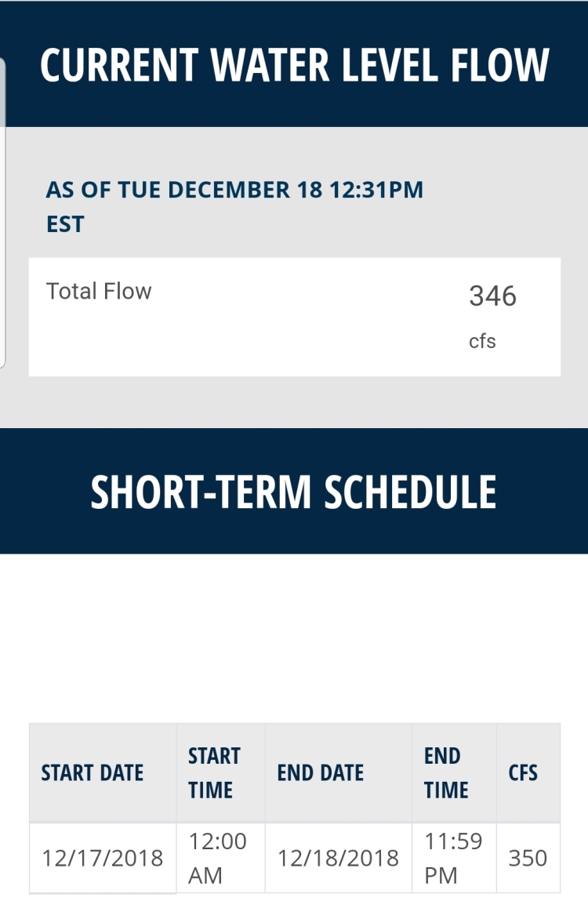Click the EST timezone text

[65, 224]
